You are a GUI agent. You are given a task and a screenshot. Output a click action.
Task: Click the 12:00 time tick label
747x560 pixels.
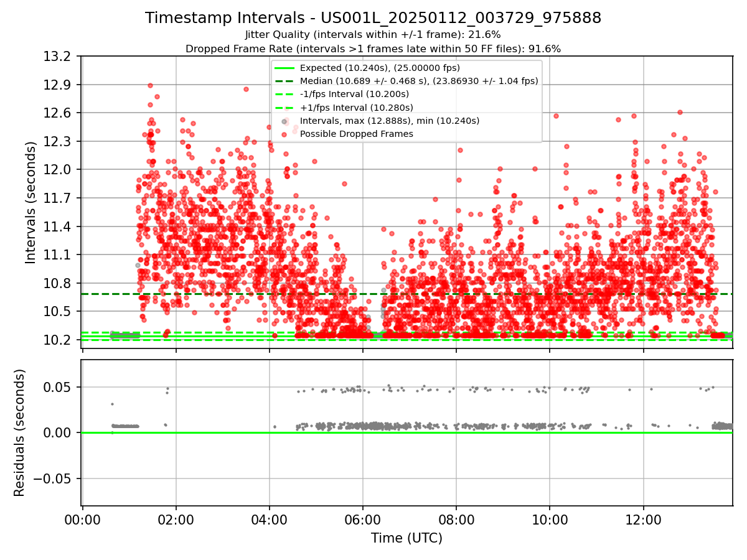(x=643, y=519)
